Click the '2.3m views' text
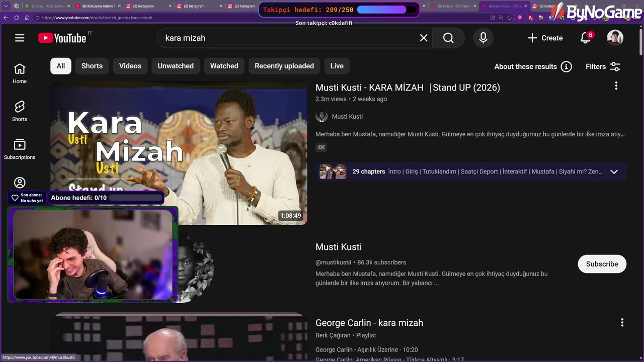The width and height of the screenshot is (644, 362). click(331, 99)
